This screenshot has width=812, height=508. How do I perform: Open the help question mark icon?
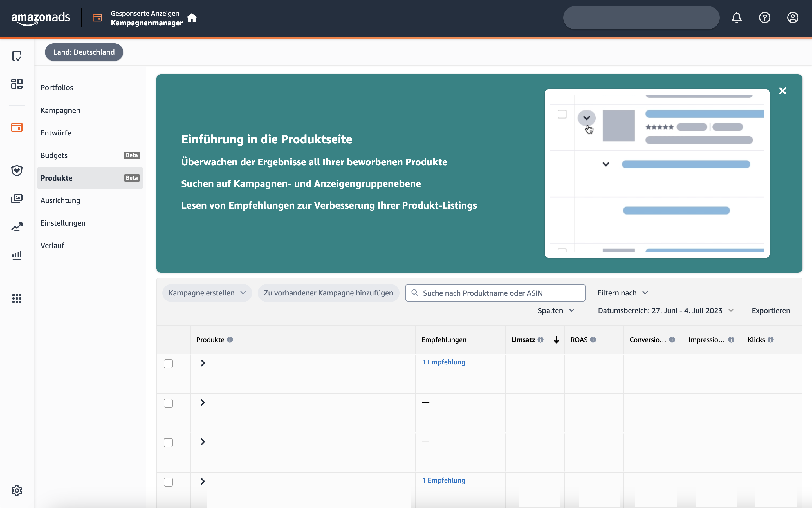coord(764,17)
